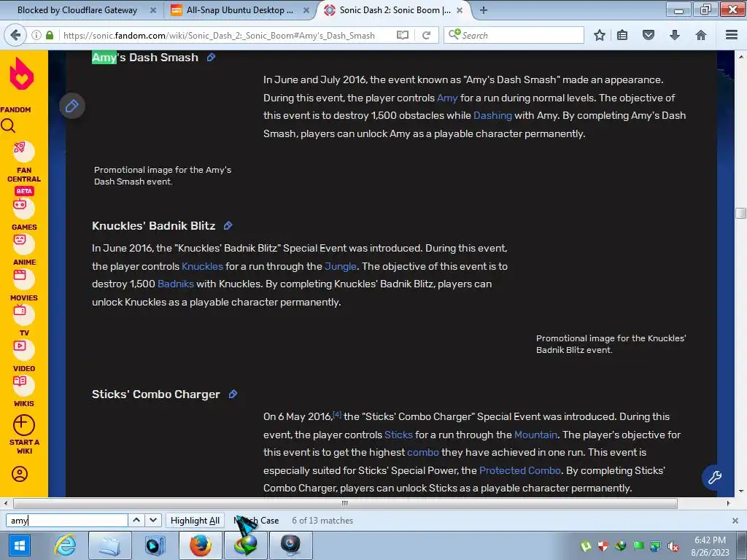Switch to Blocked by Cloudflare Gateway tab
Screen dimensions: 747x560
pos(79,10)
